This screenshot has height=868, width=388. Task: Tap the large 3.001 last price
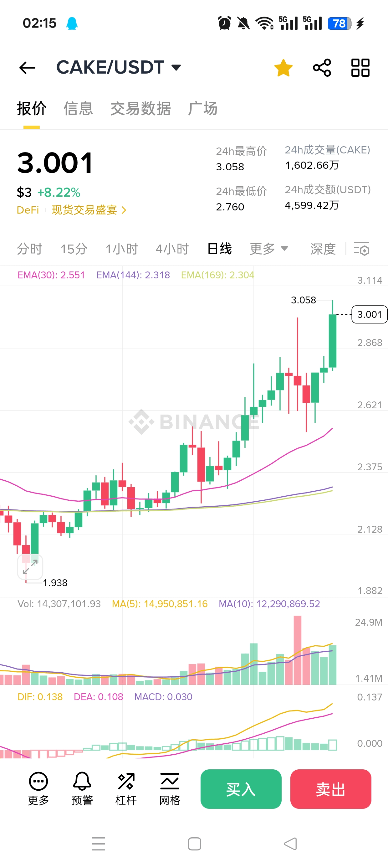pyautogui.click(x=55, y=163)
